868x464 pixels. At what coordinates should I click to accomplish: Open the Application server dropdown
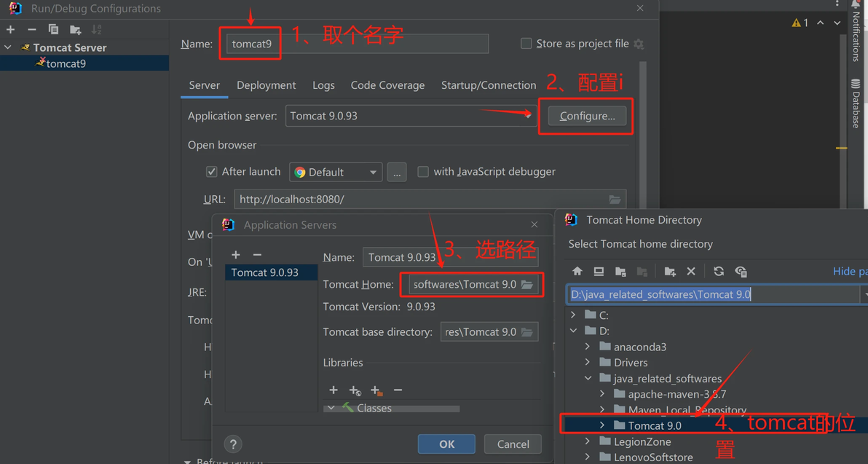[x=411, y=116]
